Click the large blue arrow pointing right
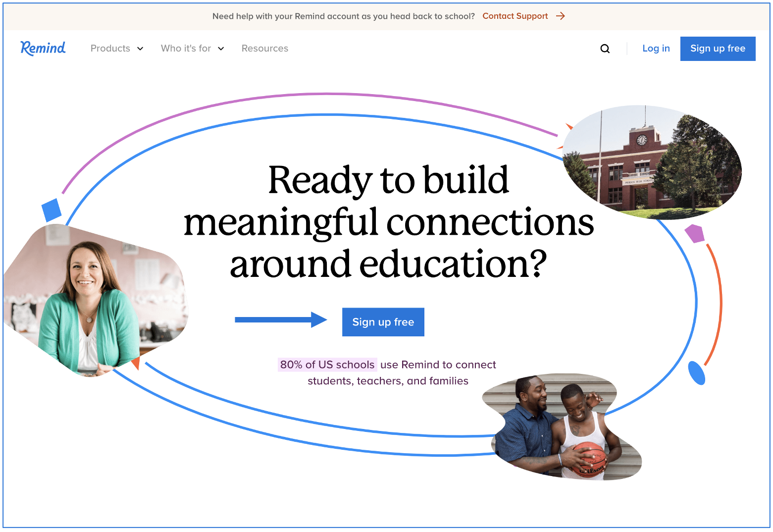The image size is (773, 532). tap(280, 320)
